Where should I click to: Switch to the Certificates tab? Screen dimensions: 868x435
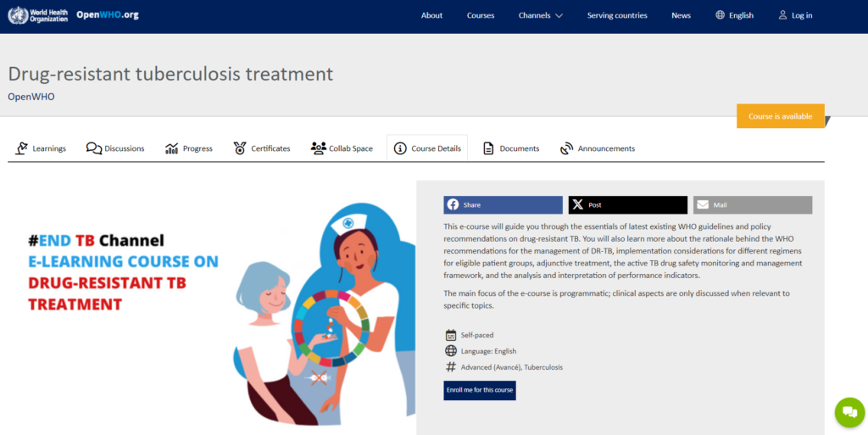pyautogui.click(x=262, y=148)
